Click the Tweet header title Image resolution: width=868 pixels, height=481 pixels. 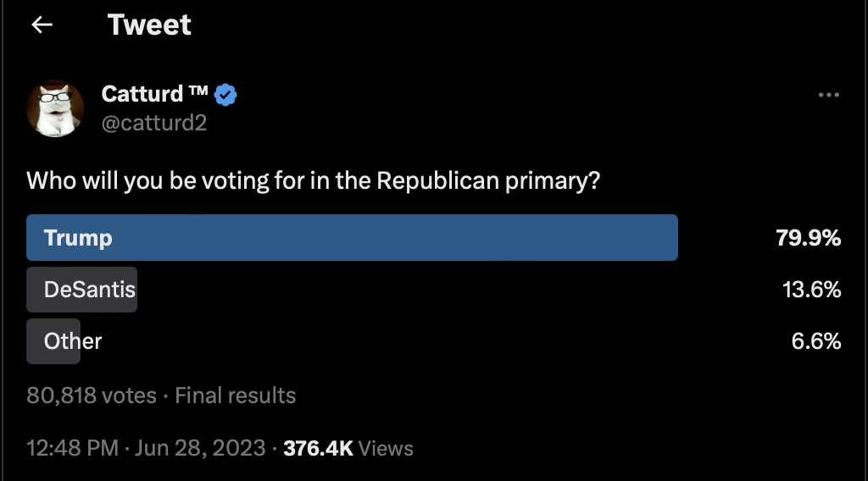coord(149,25)
